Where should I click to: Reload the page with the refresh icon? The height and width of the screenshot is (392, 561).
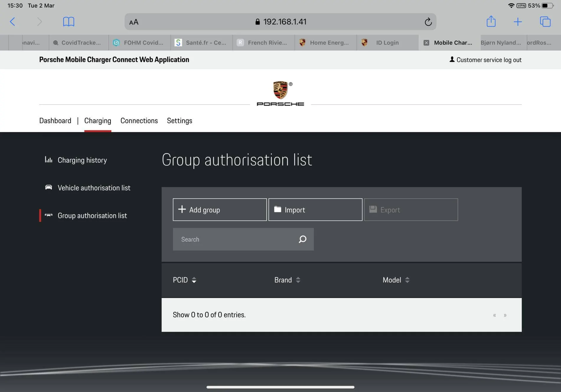pos(428,22)
